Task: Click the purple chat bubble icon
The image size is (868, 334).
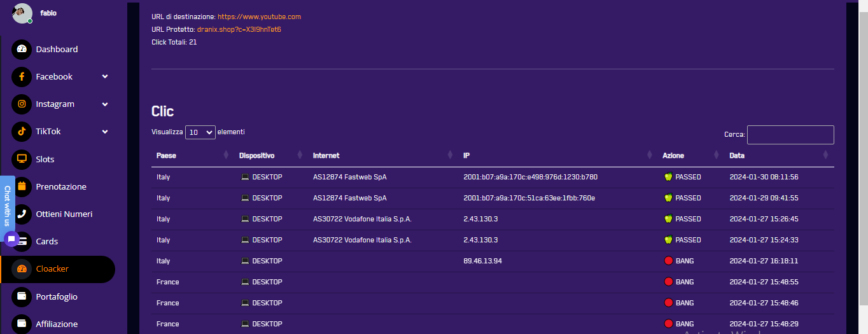Action: [11, 239]
